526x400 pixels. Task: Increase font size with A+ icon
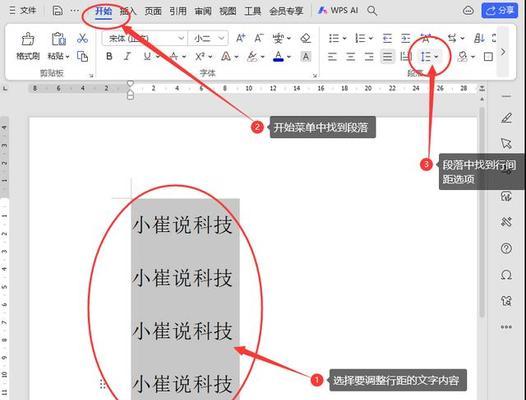pyautogui.click(x=241, y=38)
